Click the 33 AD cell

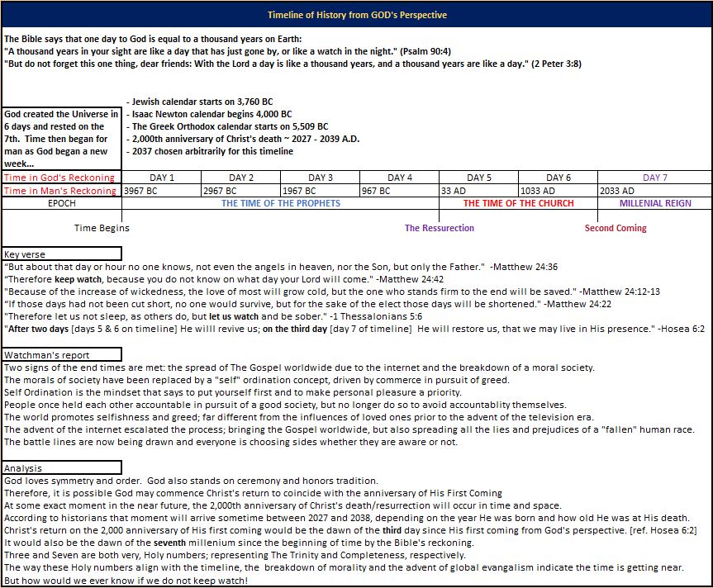[478, 191]
